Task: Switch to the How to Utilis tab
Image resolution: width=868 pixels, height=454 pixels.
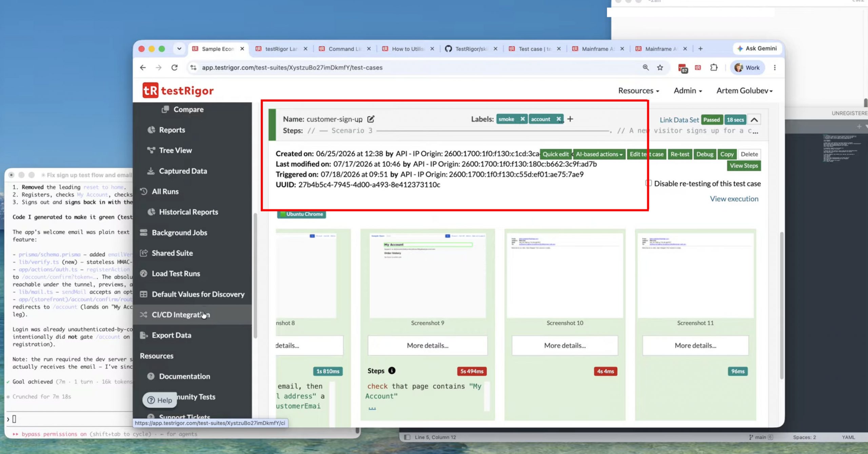Action: 408,49
